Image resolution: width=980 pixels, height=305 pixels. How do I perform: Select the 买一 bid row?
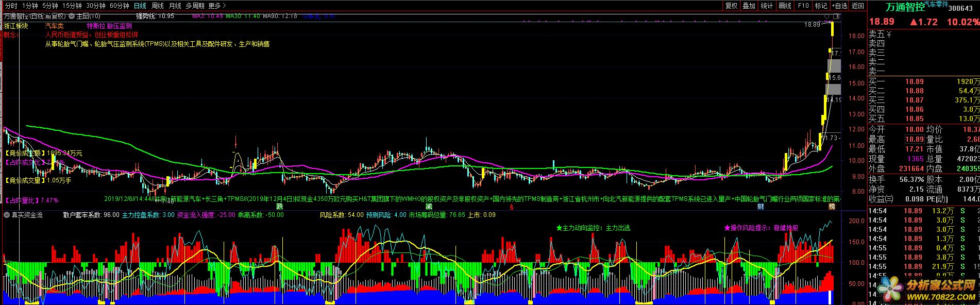pyautogui.click(x=924, y=81)
